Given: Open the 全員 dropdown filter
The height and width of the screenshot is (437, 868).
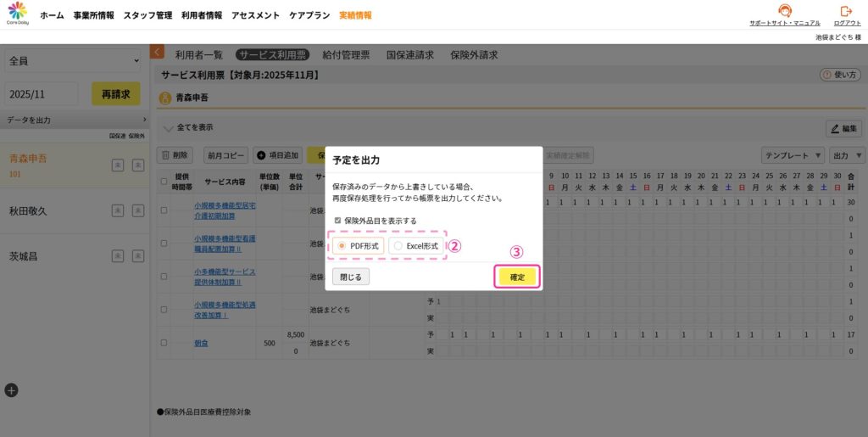Looking at the screenshot, I should [x=74, y=61].
